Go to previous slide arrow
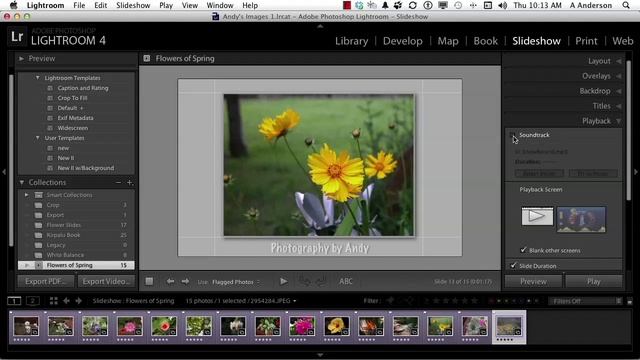640x360 pixels. [x=170, y=281]
